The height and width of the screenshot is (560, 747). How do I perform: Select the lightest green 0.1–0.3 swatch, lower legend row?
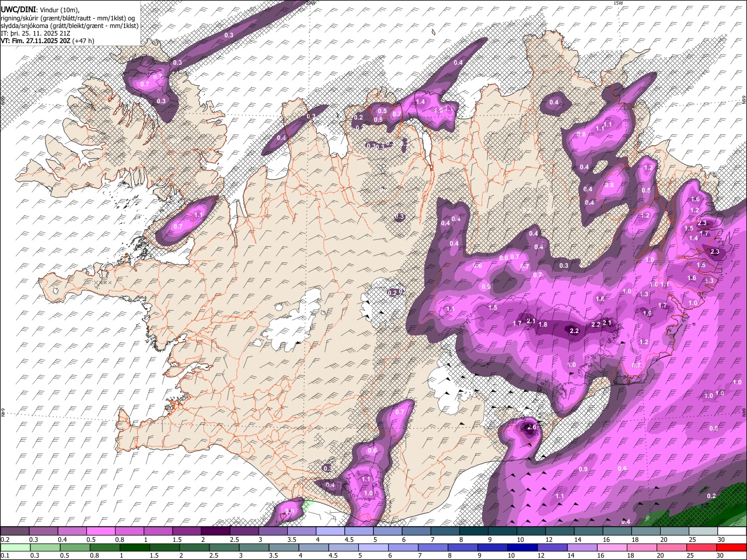coord(15,547)
